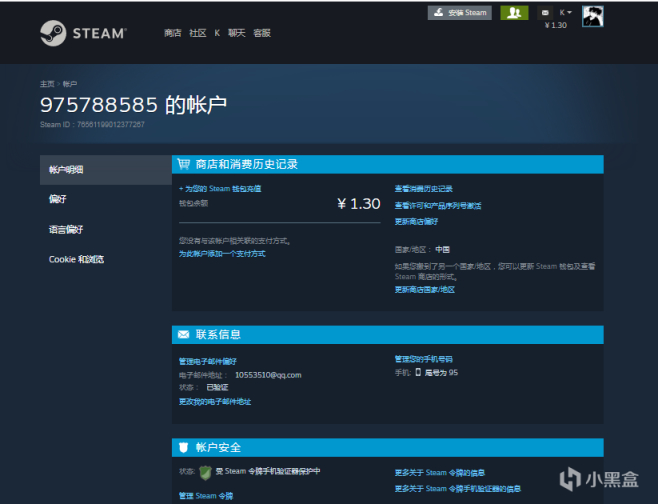
Task: Click the 帐户 breadcrumb link
Action: [70, 84]
